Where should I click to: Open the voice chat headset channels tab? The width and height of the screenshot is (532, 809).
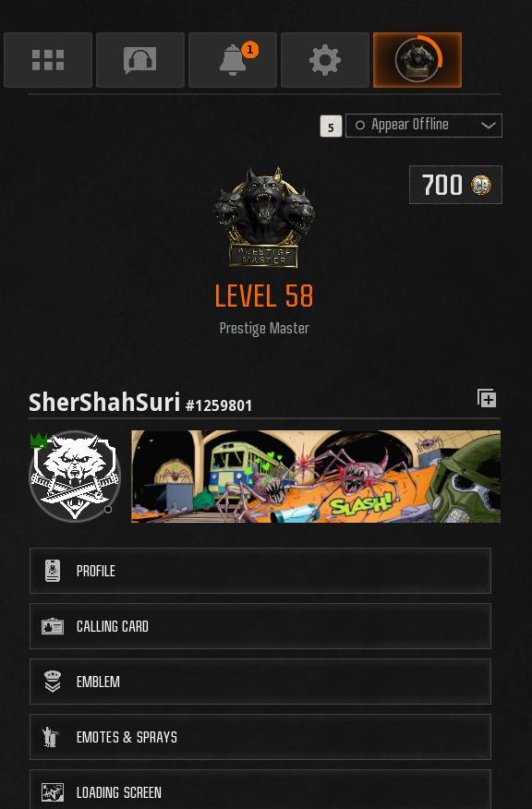(x=140, y=60)
